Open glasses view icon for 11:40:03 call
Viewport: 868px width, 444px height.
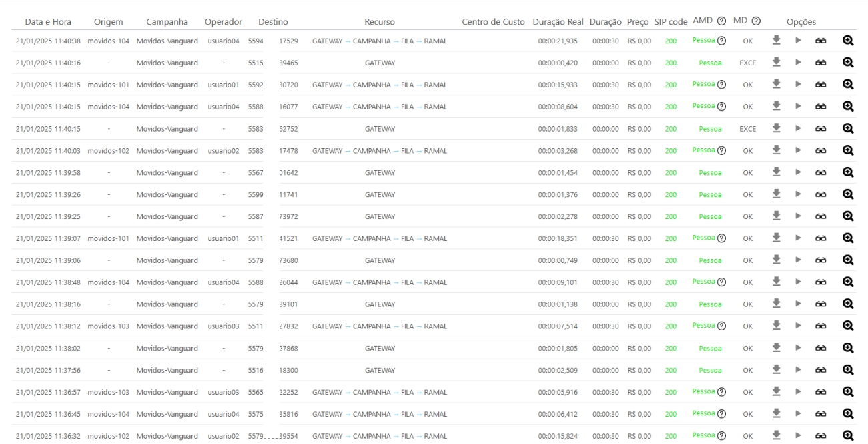(x=820, y=151)
